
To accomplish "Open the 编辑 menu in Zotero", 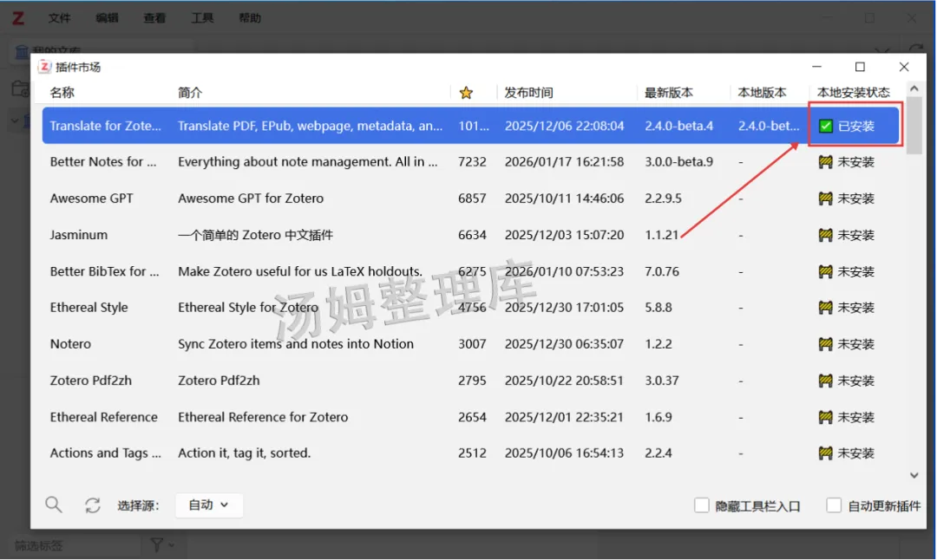I will 107,18.
